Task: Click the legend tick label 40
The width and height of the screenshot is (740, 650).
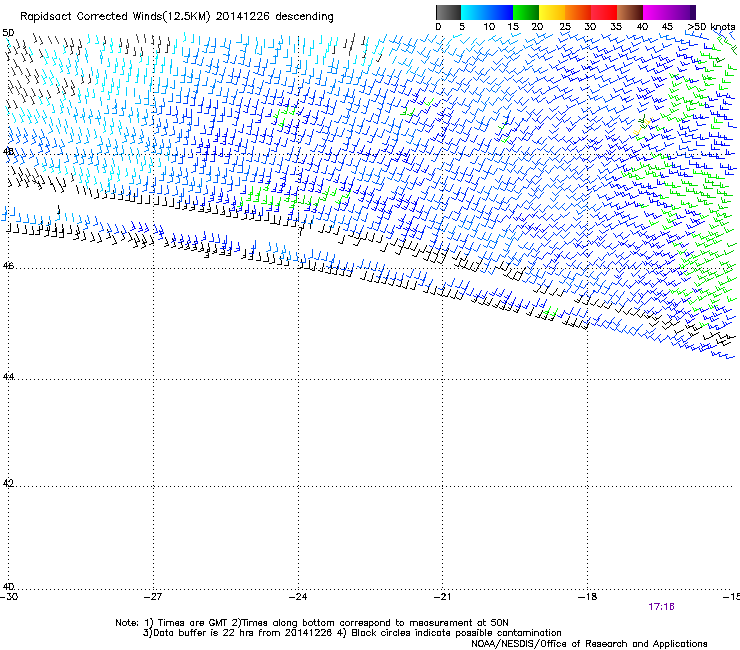Action: 642,27
